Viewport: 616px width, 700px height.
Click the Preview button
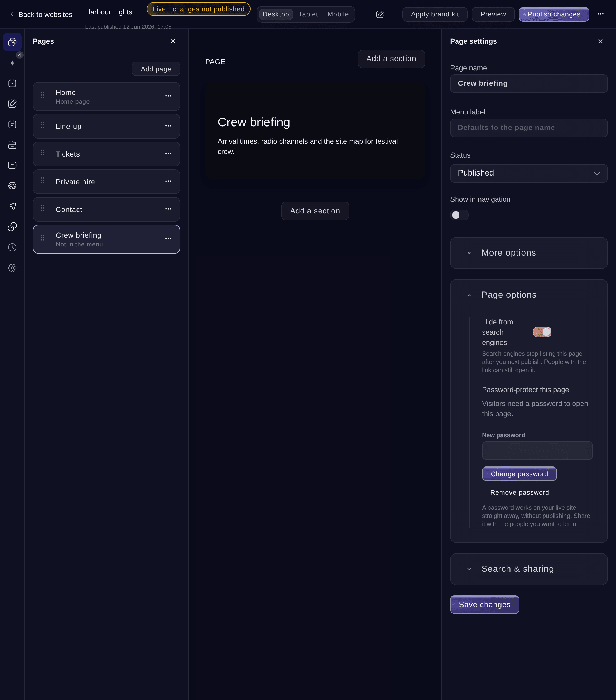coord(493,14)
